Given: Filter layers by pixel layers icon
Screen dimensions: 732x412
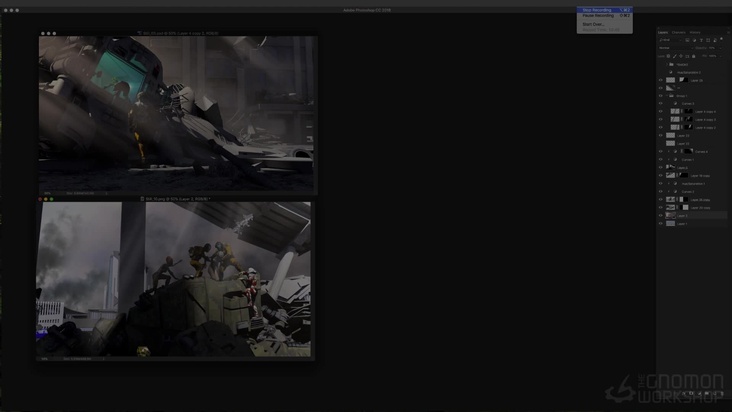Looking at the screenshot, I should (x=687, y=40).
